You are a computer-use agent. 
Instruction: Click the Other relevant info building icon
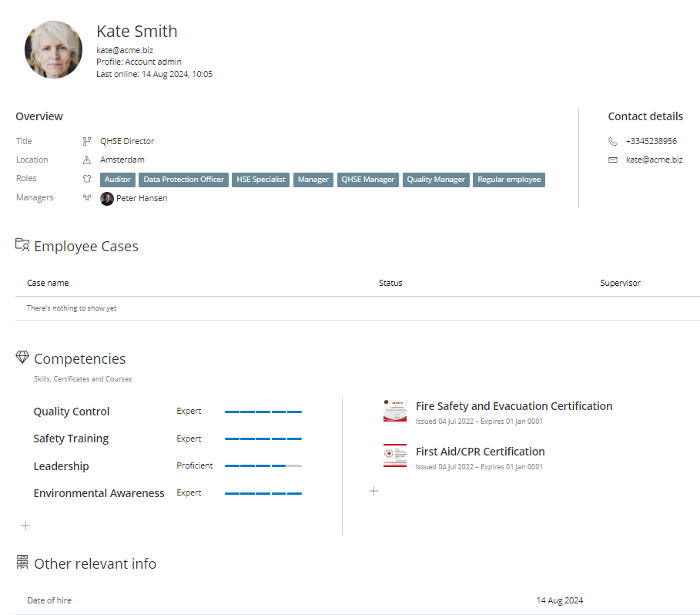22,563
